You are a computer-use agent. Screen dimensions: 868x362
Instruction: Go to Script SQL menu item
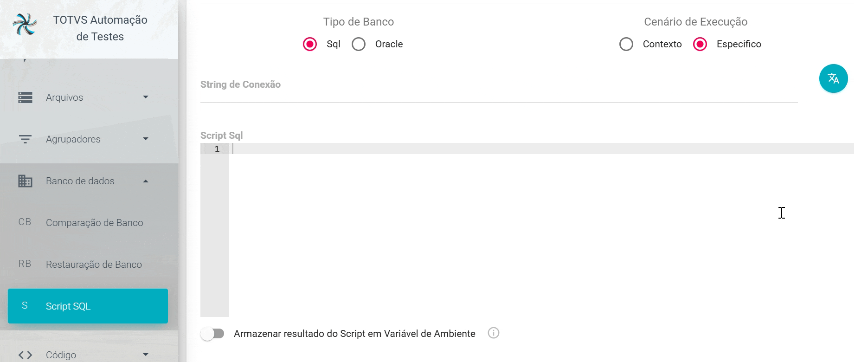point(88,306)
